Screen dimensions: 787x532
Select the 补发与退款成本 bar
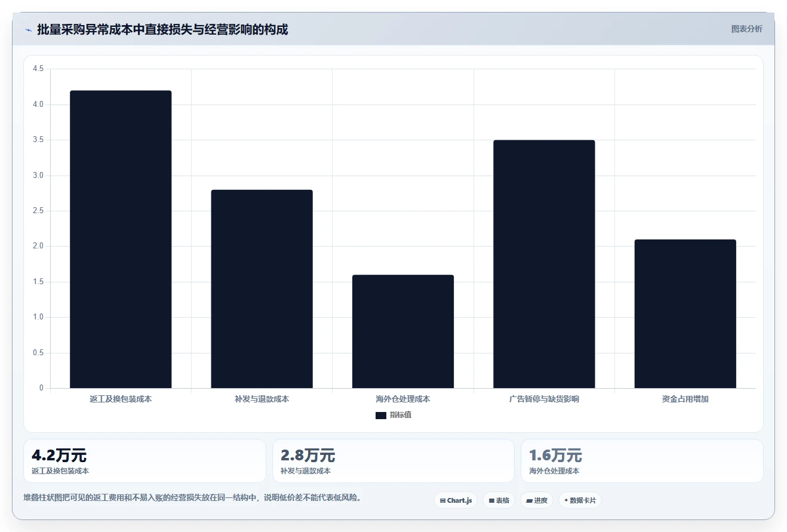tap(262, 289)
